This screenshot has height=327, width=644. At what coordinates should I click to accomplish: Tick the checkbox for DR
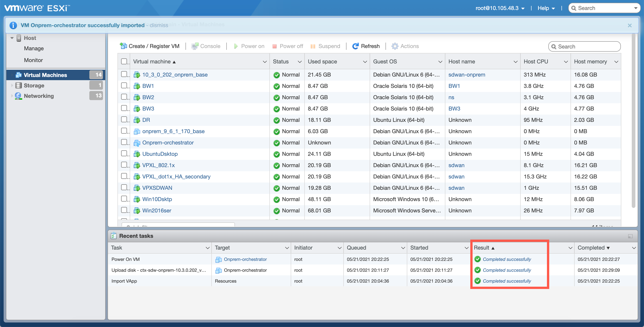click(124, 119)
